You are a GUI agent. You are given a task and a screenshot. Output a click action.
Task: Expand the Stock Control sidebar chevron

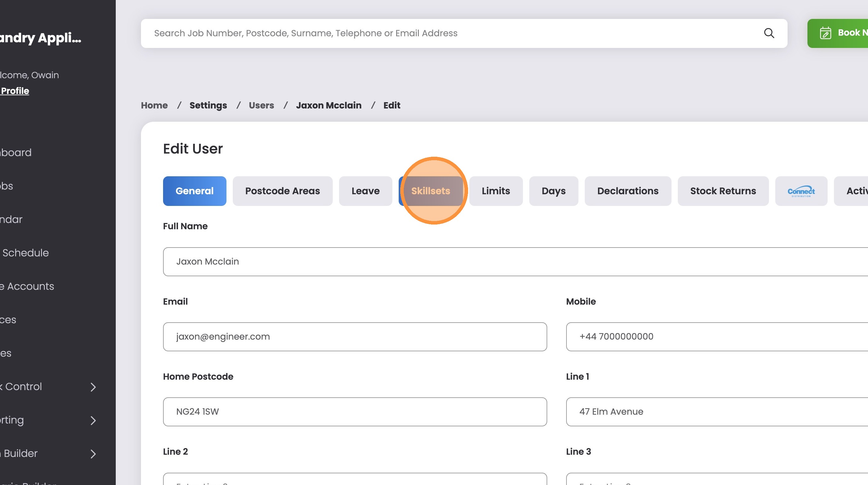[93, 387]
